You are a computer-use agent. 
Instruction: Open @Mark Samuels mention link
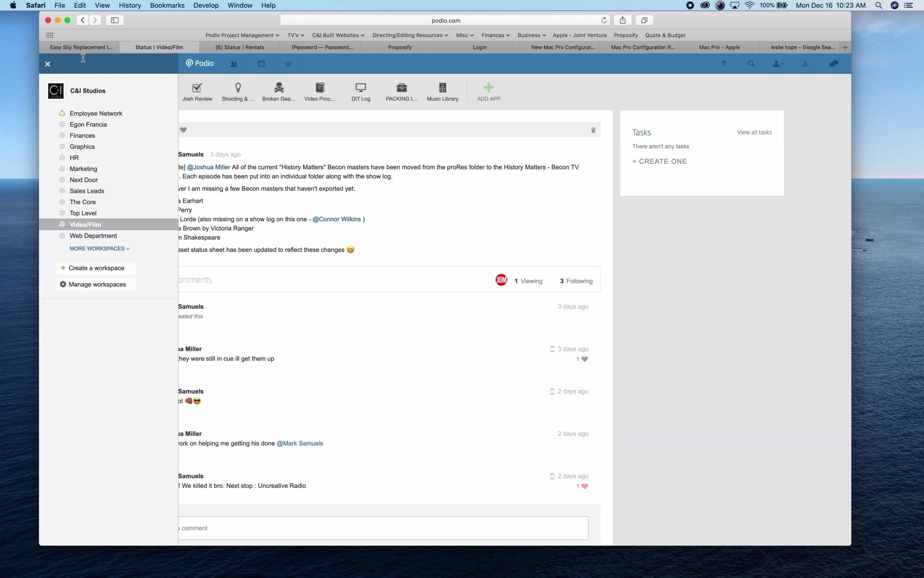299,444
